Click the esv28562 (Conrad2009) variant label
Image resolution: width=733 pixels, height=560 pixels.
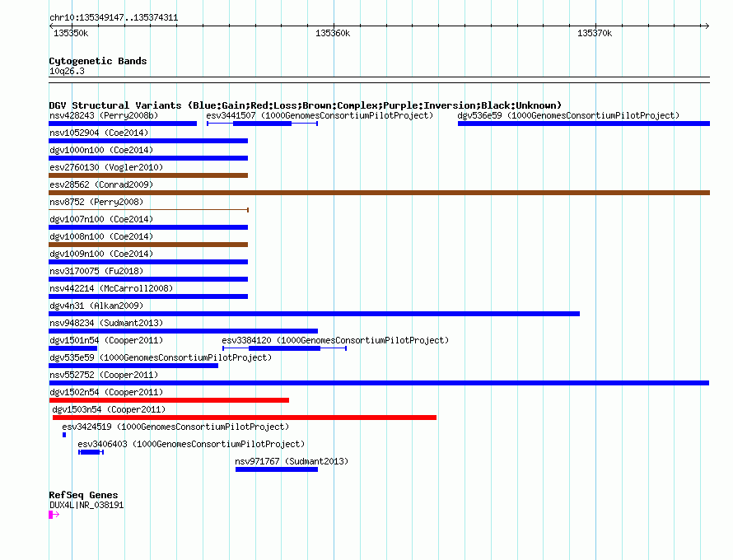click(101, 184)
